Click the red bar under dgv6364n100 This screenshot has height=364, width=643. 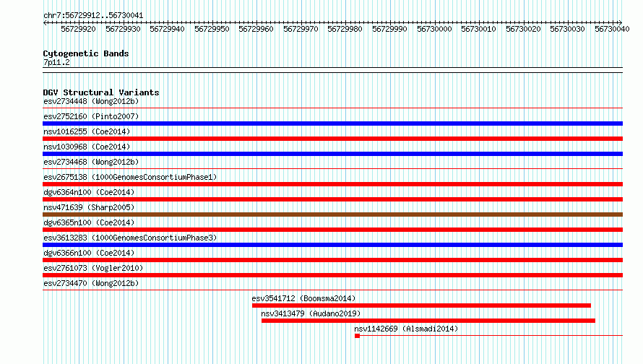point(332,199)
